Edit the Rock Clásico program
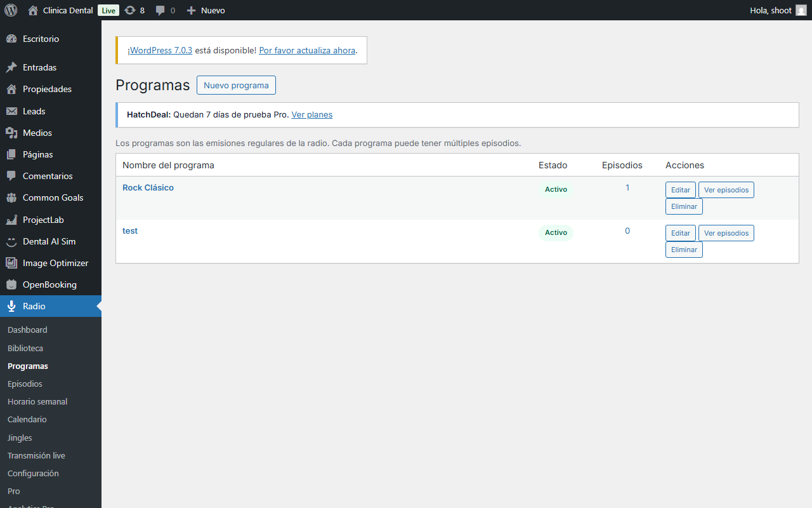812x508 pixels. pyautogui.click(x=681, y=190)
